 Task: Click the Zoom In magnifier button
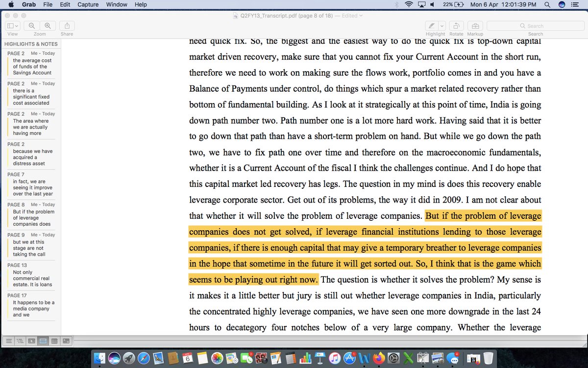(x=48, y=26)
